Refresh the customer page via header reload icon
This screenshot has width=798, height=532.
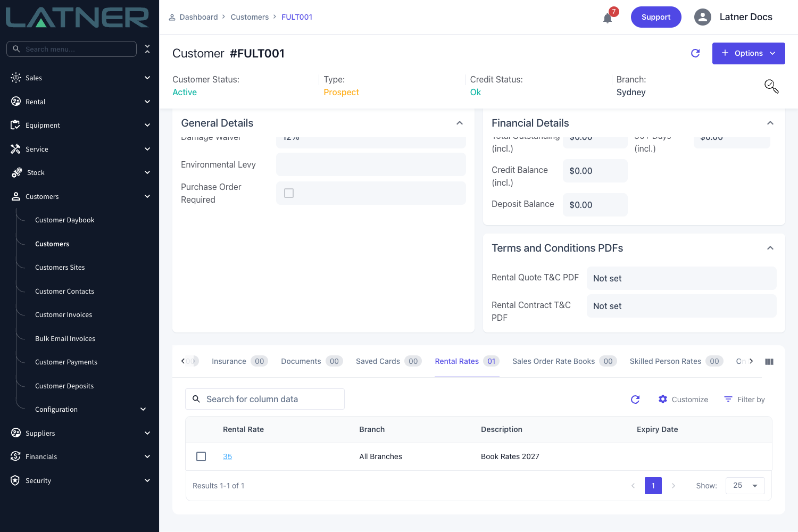pyautogui.click(x=695, y=53)
